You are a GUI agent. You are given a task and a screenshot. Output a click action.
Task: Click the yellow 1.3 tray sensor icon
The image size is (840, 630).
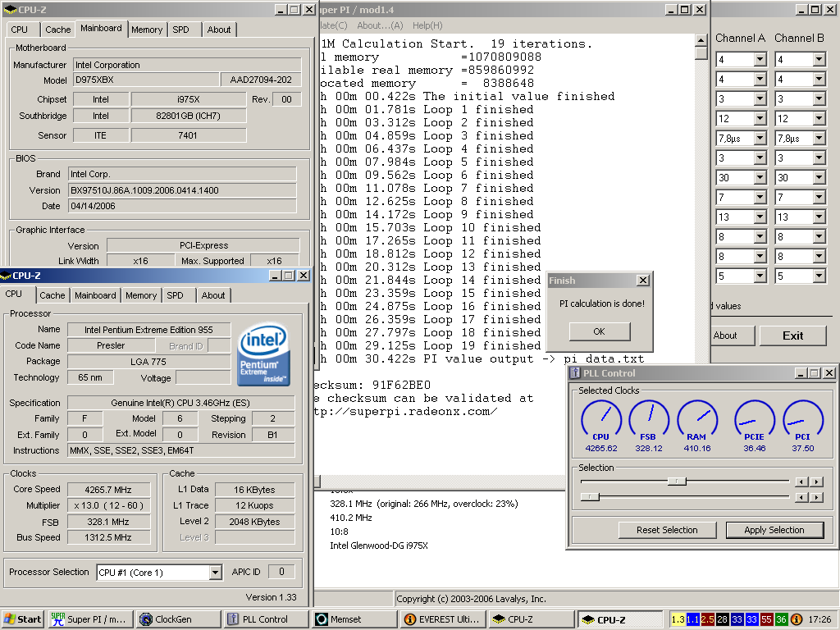tap(678, 619)
